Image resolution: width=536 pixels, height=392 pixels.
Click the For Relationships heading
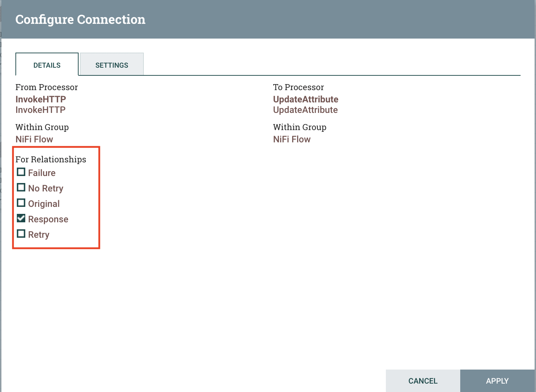coord(51,159)
